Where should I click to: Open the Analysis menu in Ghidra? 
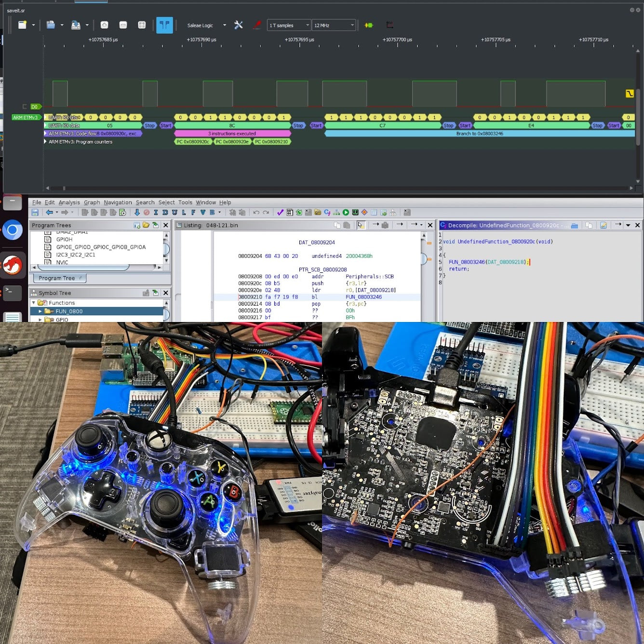tap(69, 202)
